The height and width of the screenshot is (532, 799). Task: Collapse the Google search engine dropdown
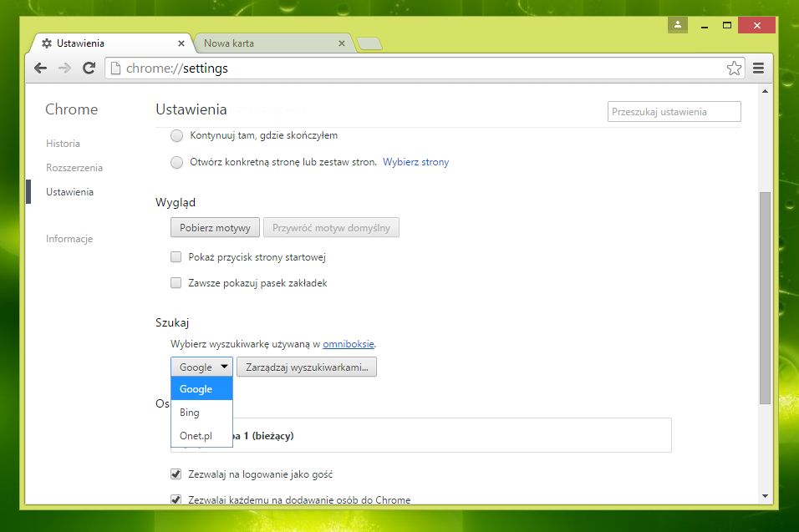pyautogui.click(x=201, y=367)
